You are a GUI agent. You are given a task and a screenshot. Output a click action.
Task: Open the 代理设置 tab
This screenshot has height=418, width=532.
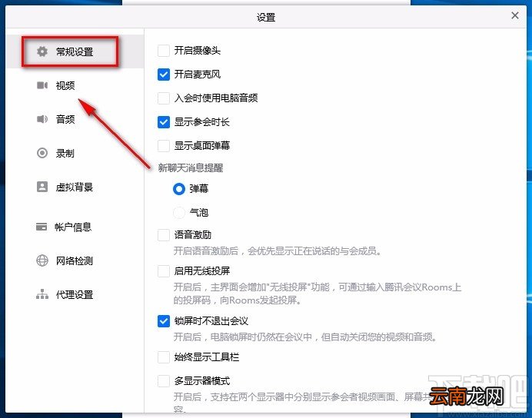tap(75, 294)
